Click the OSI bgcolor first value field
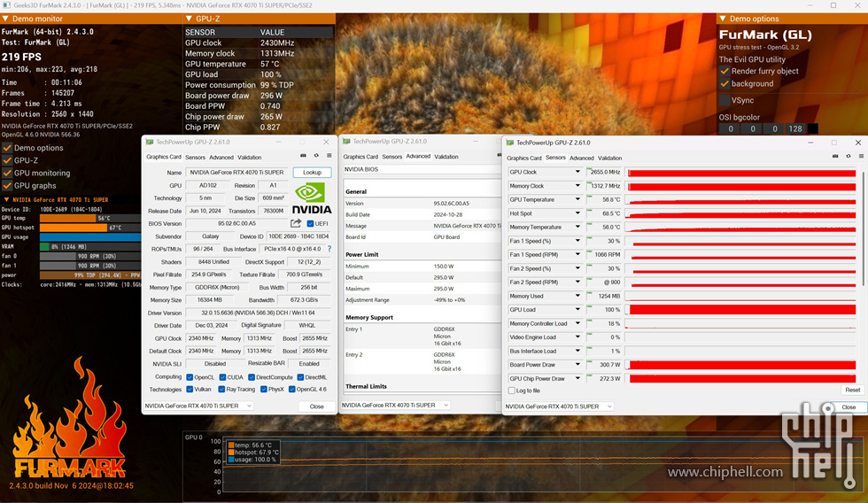 (730, 128)
